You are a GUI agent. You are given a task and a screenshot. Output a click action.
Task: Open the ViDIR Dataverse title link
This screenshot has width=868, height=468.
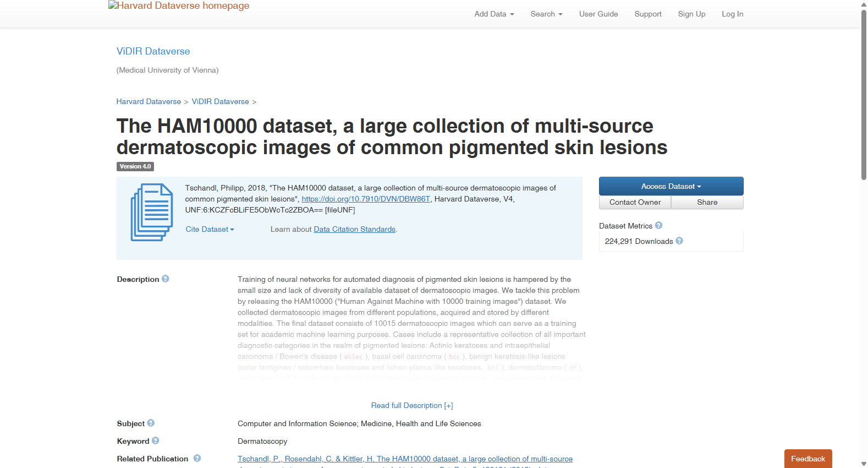[x=153, y=51]
